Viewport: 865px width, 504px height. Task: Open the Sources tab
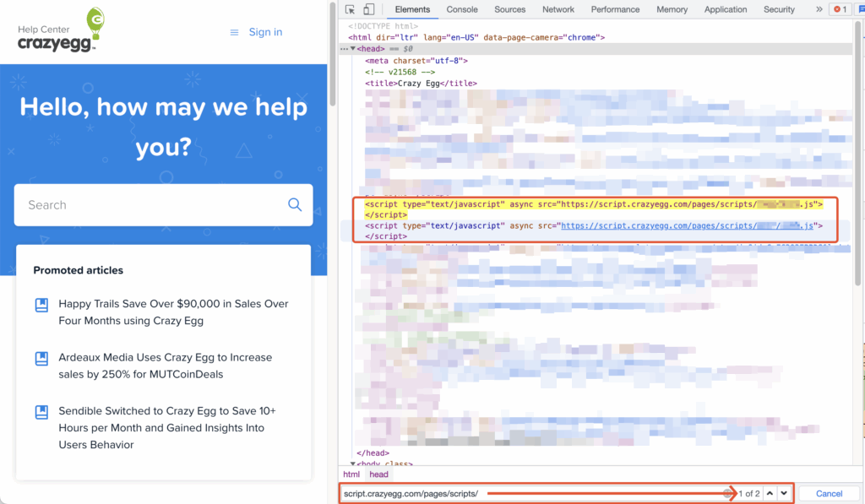pos(509,9)
